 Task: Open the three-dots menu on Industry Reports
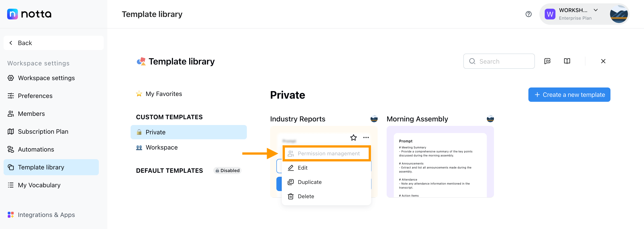[366, 137]
